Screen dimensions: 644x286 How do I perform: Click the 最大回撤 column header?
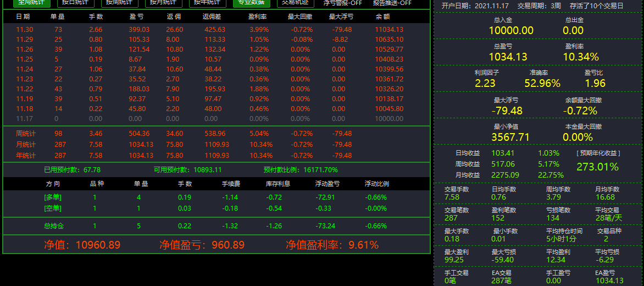coord(300,17)
